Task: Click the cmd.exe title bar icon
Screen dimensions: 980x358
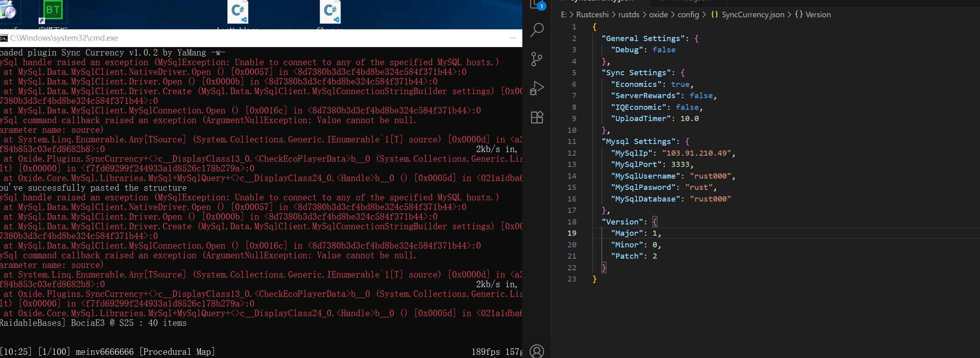Action: [x=4, y=38]
